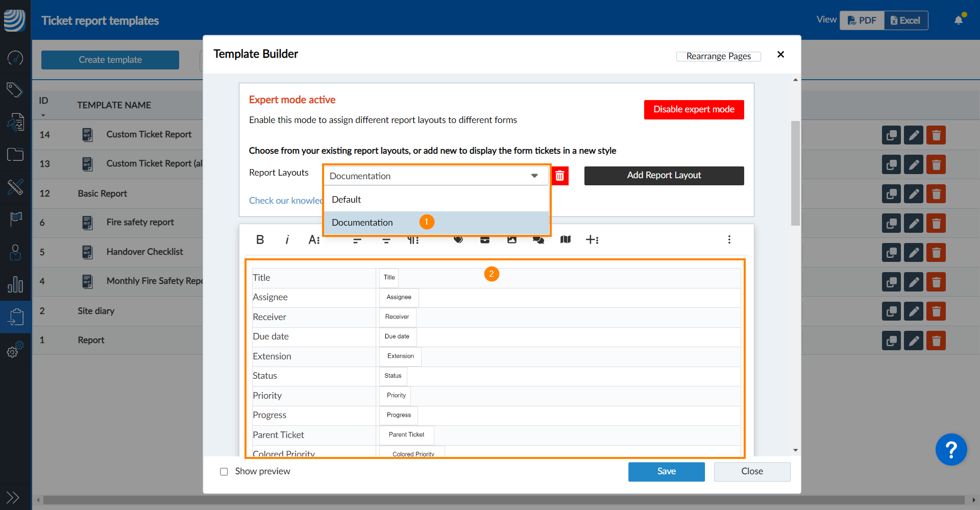Click the Add Report Layout button
This screenshot has height=510, width=980.
coord(664,175)
